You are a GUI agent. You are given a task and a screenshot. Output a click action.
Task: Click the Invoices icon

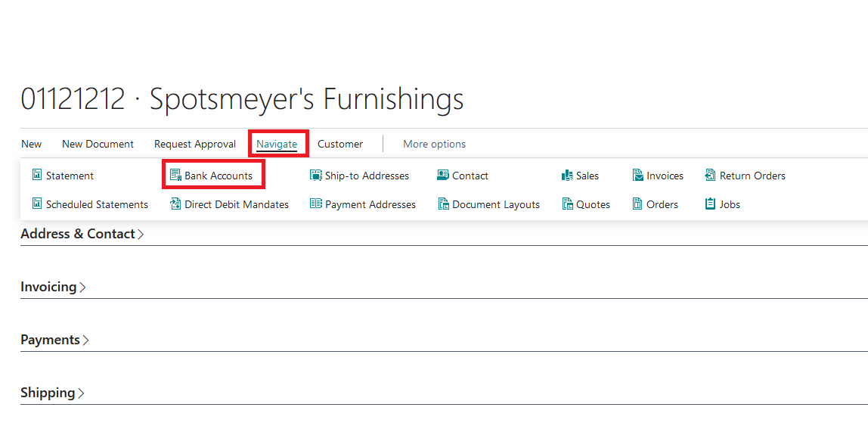coord(637,176)
